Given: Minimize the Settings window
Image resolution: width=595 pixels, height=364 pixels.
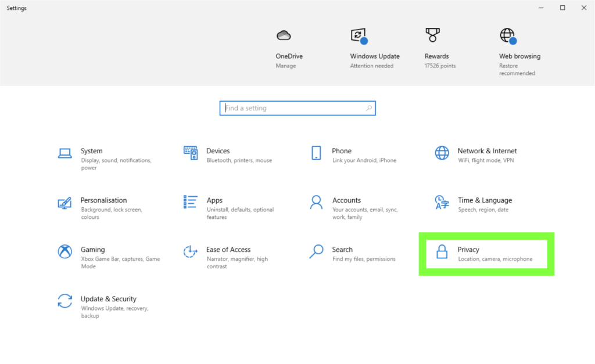Looking at the screenshot, I should (x=541, y=8).
